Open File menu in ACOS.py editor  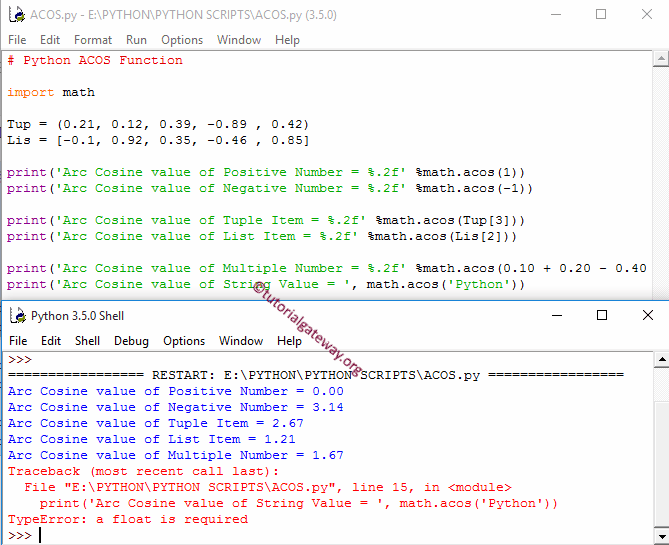17,40
